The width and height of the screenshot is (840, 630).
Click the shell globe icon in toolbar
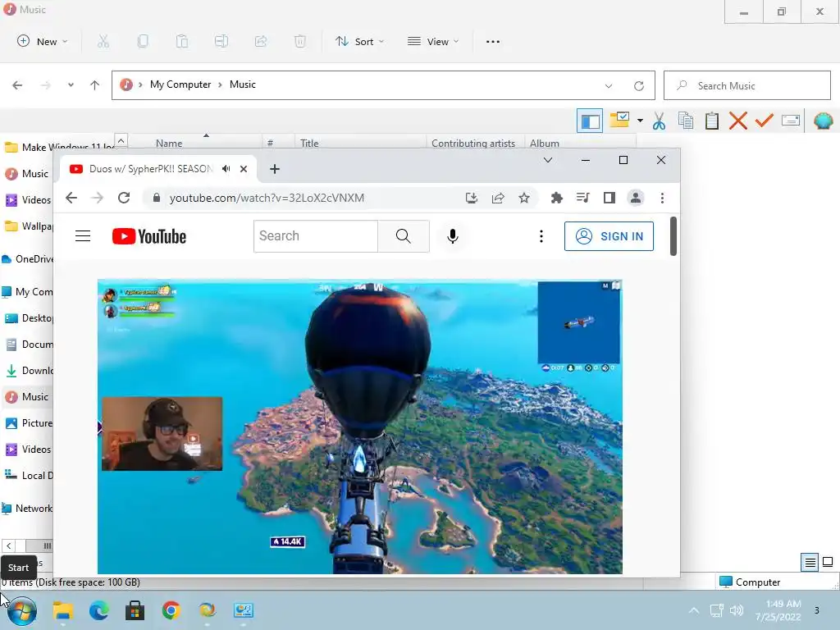(x=823, y=121)
